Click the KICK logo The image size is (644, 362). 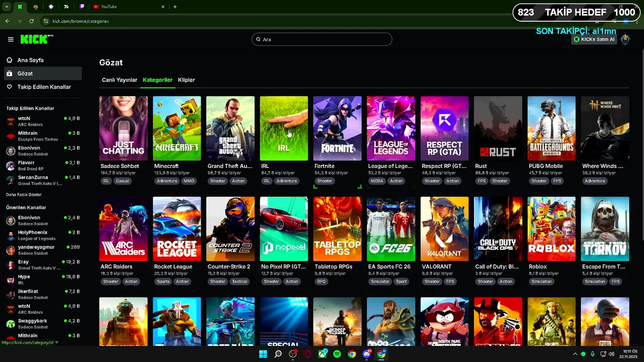pyautogui.click(x=36, y=39)
